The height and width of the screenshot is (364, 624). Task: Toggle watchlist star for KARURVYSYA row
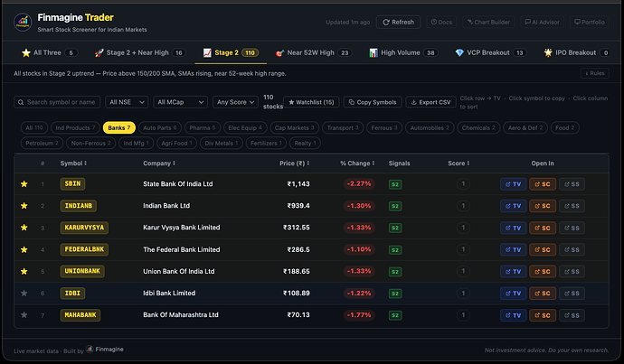coord(24,228)
